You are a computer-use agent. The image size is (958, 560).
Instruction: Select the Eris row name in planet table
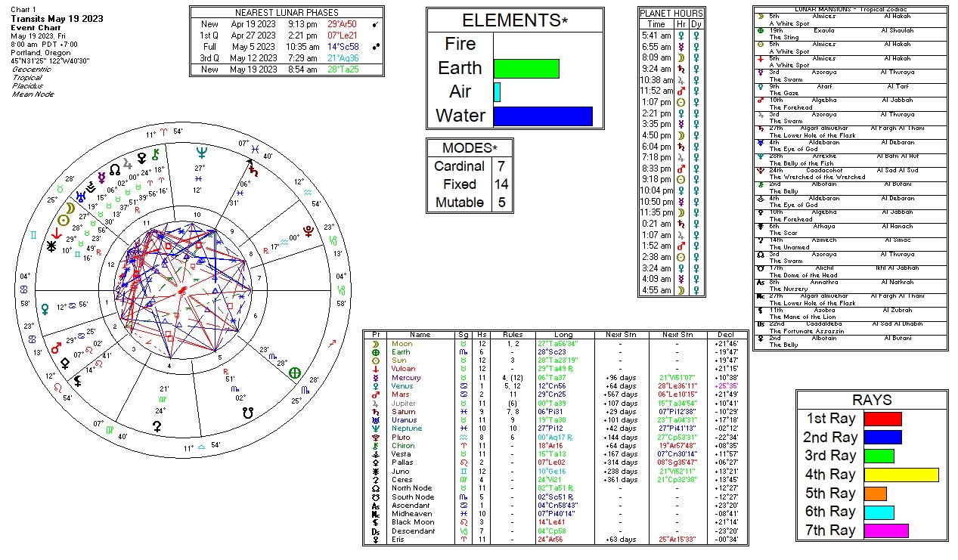(x=398, y=540)
